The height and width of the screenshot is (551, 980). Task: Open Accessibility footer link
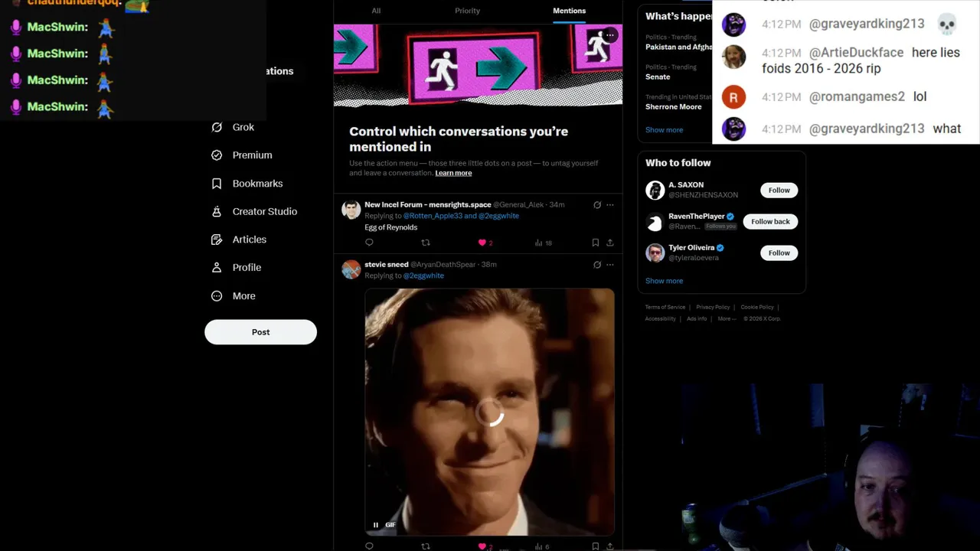(660, 318)
